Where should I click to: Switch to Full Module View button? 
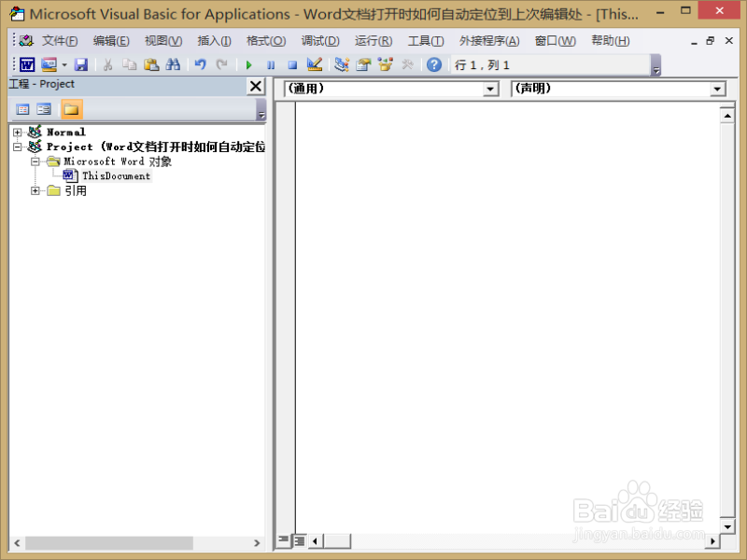(299, 540)
